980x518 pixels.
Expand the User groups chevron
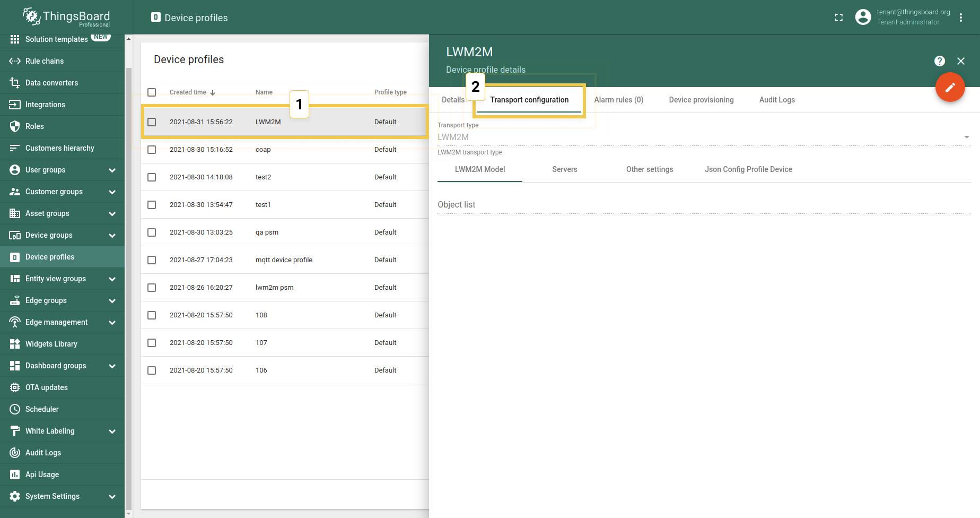[112, 170]
